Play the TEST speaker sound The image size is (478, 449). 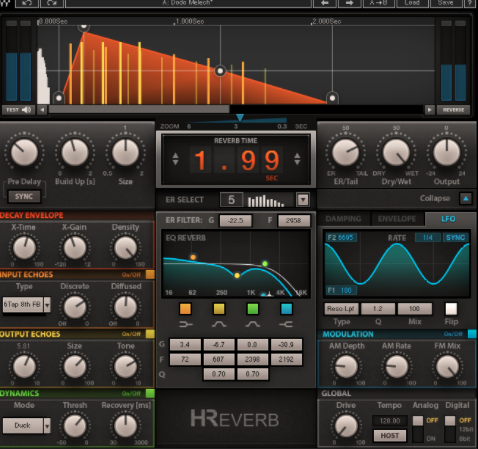[x=18, y=110]
